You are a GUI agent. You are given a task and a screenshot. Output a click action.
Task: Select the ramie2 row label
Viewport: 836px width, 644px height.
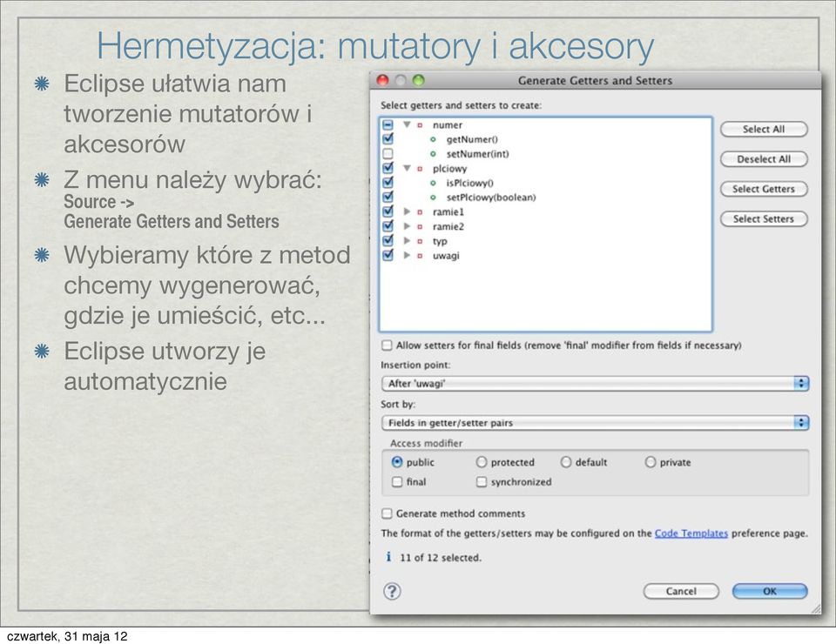(x=448, y=226)
